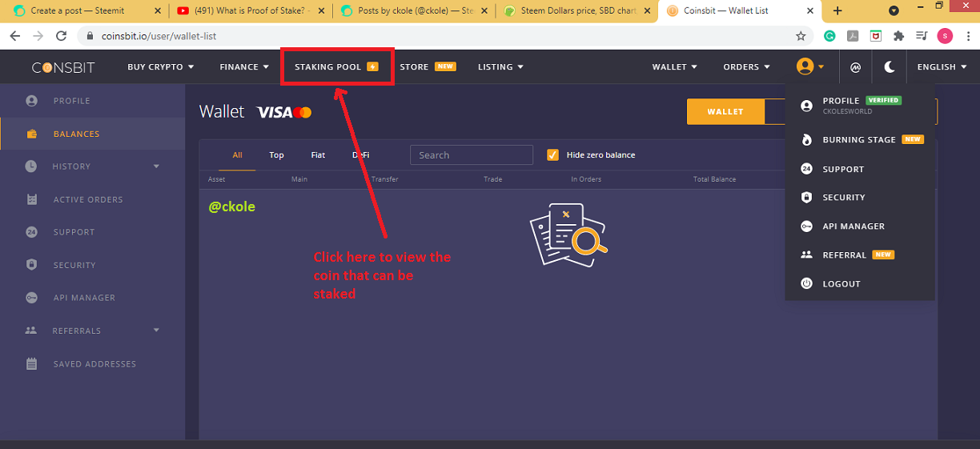
Task: Go back in browser history
Action: pyautogui.click(x=16, y=36)
